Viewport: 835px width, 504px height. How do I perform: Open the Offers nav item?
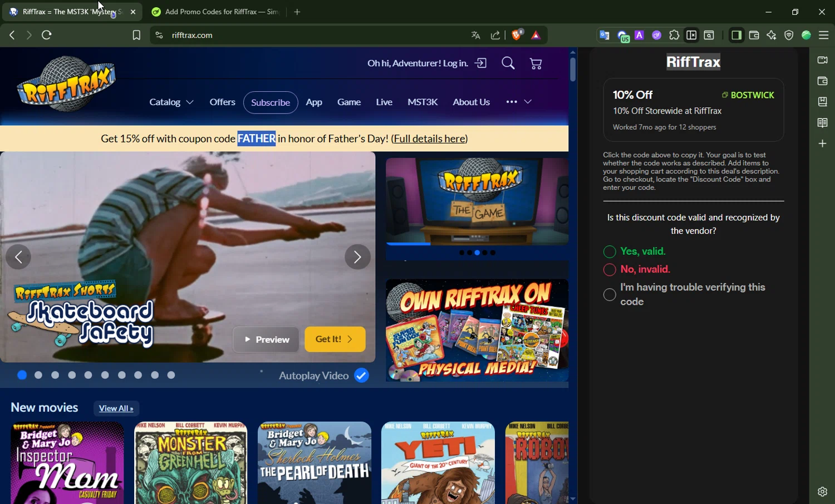pos(222,102)
